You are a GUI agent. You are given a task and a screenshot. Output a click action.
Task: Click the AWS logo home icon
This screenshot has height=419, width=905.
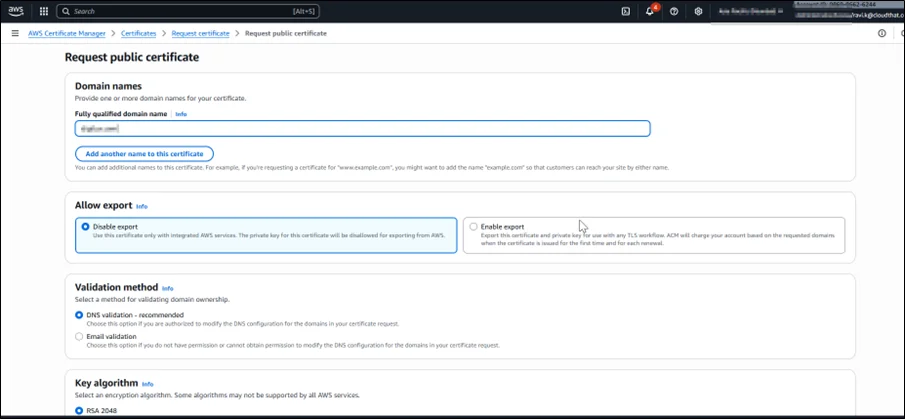[16, 11]
